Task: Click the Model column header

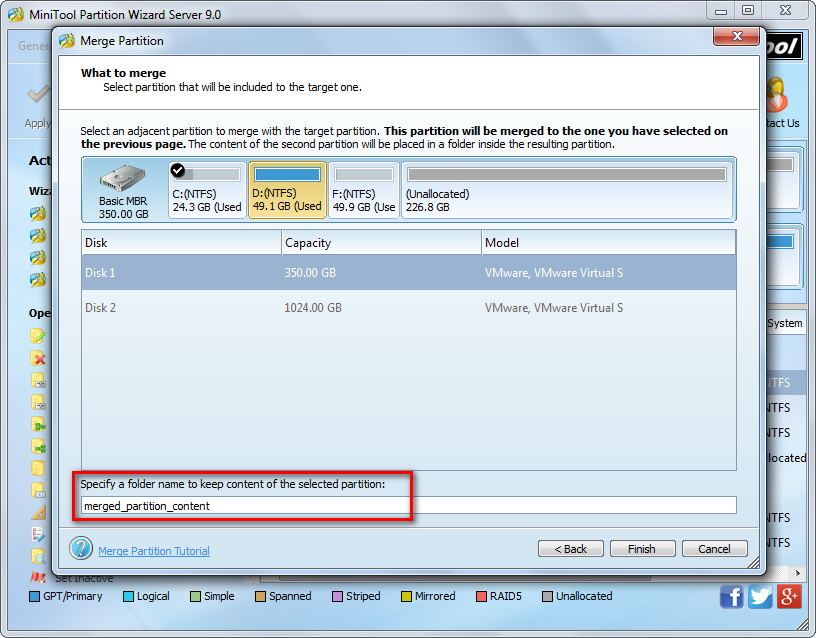Action: 609,243
